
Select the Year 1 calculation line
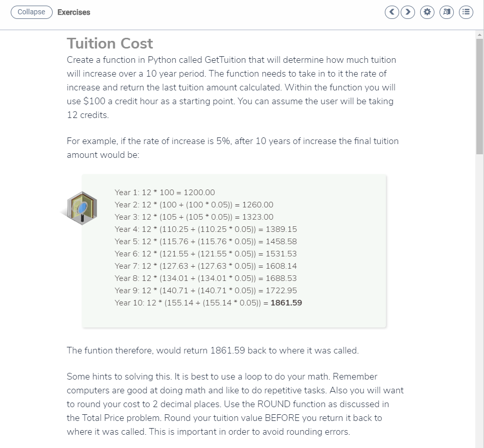165,192
